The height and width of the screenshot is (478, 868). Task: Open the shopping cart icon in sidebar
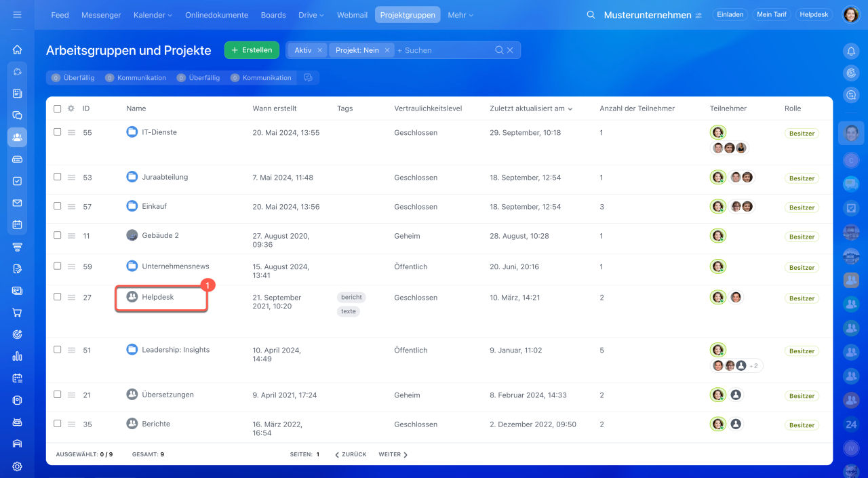[x=18, y=313]
